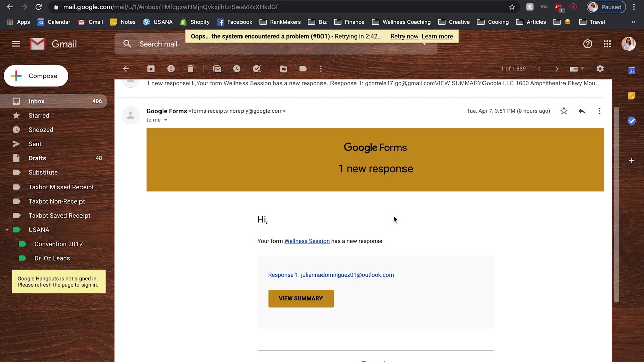Screen dimensions: 644x362
Task: Click the VIEW SUMMARY button
Action: click(300, 298)
